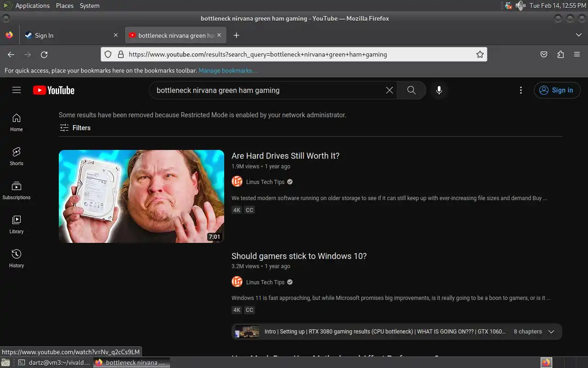Open Home in YouTube sidebar
Viewport: 588px width, 368px height.
[x=17, y=122]
